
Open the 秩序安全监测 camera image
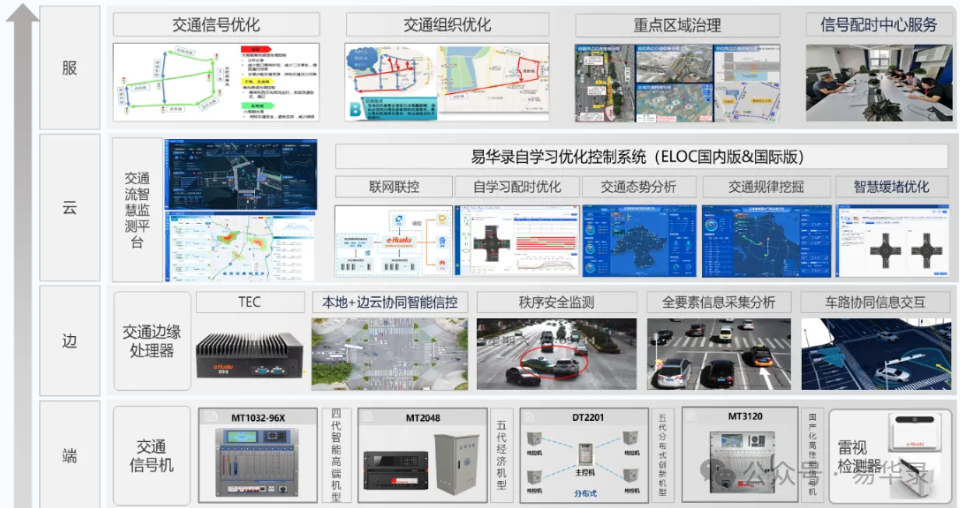coord(555,354)
